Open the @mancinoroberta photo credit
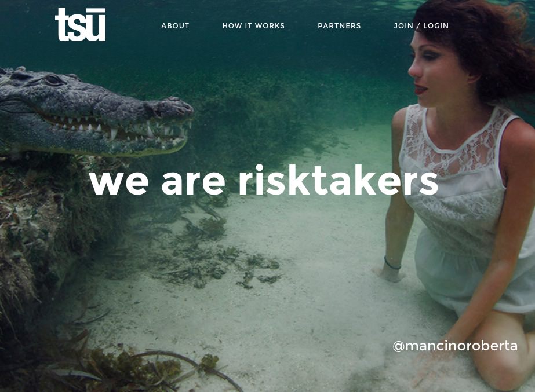The image size is (535, 392). point(455,346)
